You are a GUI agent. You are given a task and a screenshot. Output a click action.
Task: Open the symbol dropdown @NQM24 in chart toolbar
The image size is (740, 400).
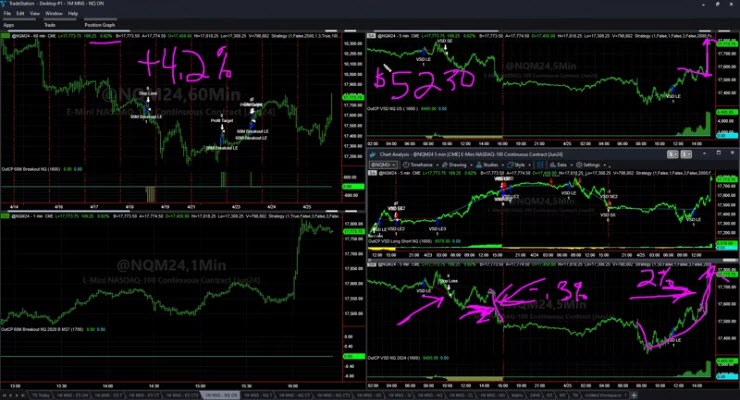383,165
